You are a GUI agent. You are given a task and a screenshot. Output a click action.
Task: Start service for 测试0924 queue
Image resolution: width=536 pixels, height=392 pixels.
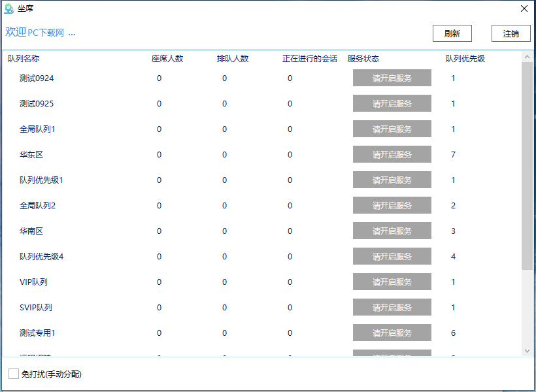point(392,78)
